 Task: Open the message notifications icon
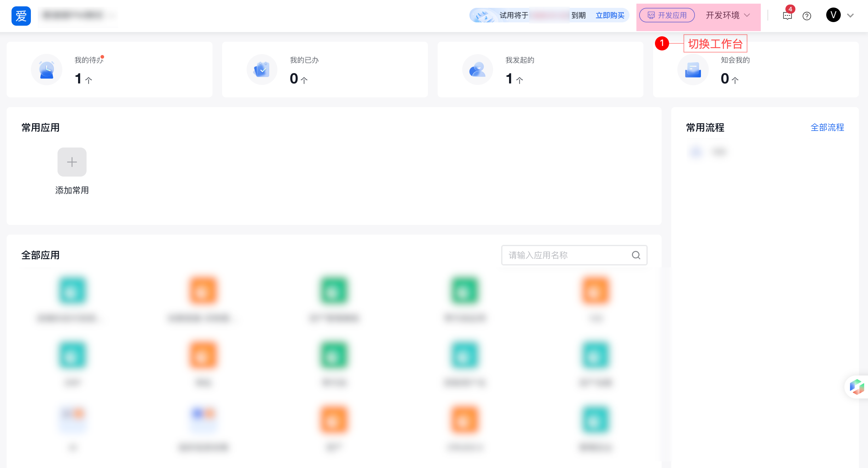(x=787, y=16)
